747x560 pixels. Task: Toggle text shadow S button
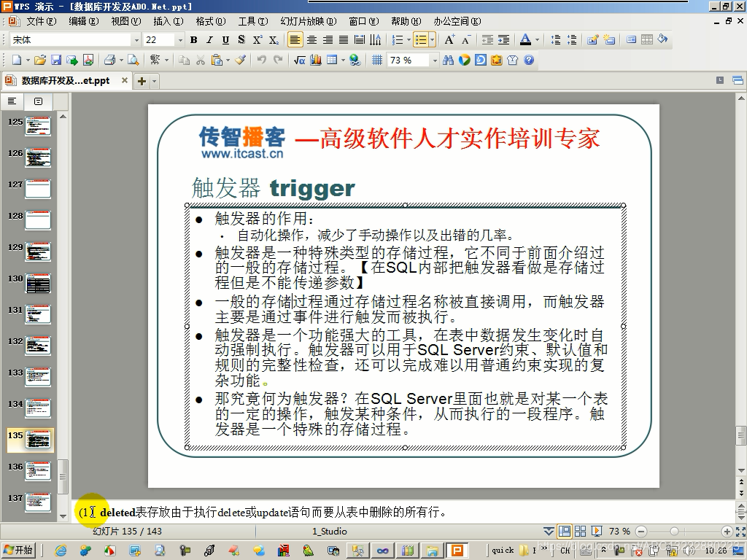pyautogui.click(x=241, y=40)
